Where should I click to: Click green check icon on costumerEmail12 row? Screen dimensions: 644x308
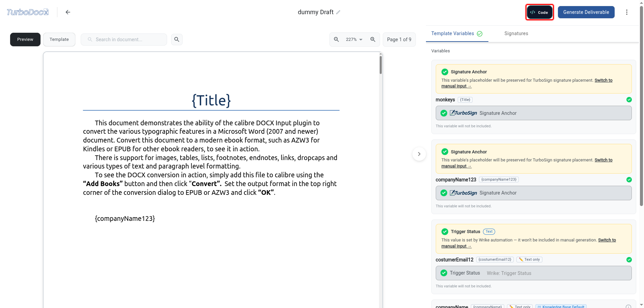[629, 260]
